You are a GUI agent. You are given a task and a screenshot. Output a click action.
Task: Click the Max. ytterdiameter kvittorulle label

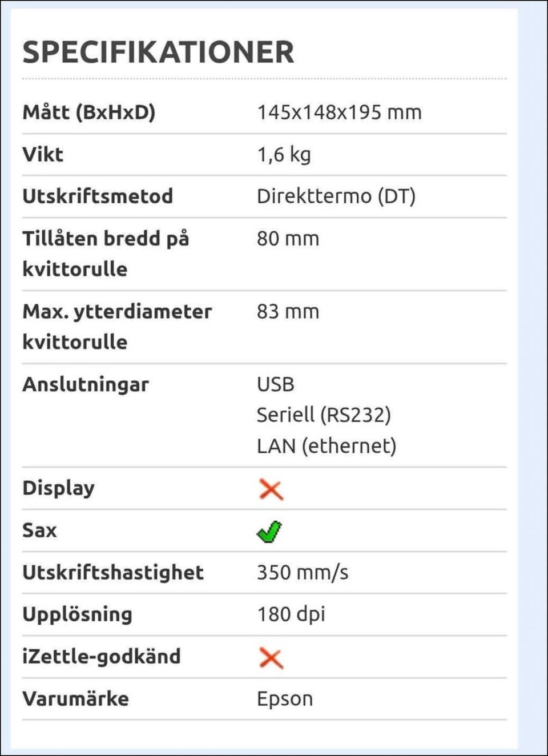point(116,327)
